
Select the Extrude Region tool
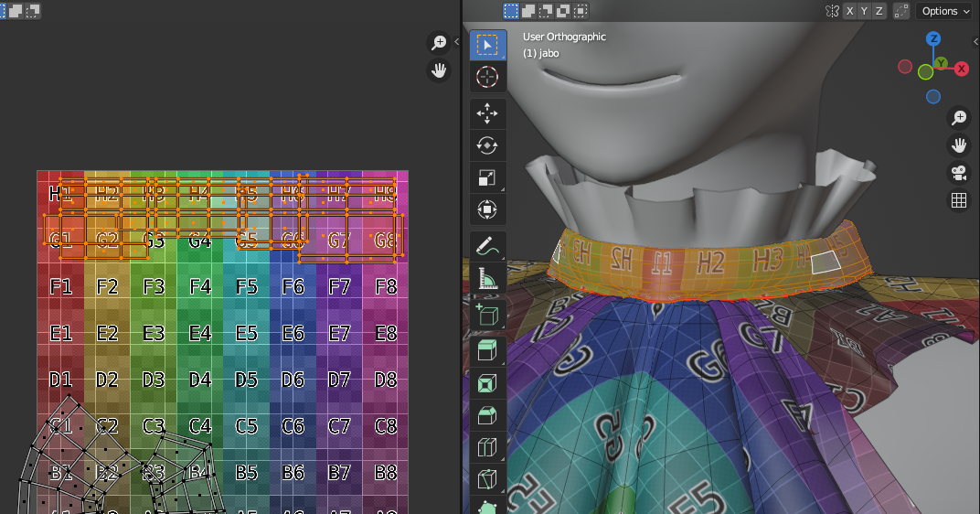[x=487, y=351]
